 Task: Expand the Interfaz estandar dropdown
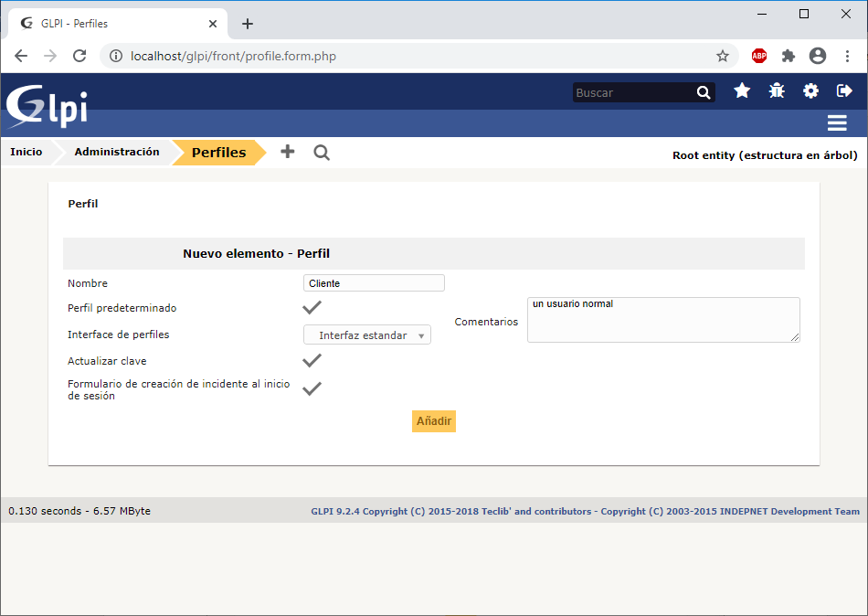(366, 335)
